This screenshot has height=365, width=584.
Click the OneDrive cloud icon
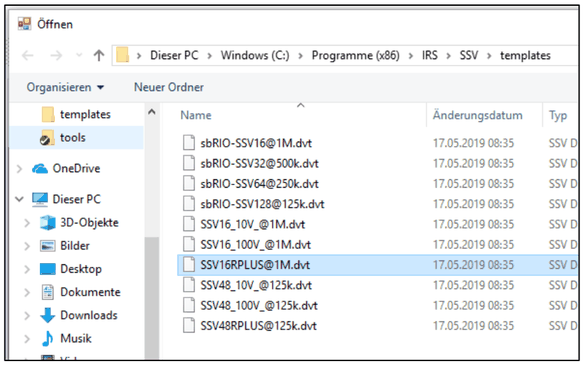click(40, 169)
